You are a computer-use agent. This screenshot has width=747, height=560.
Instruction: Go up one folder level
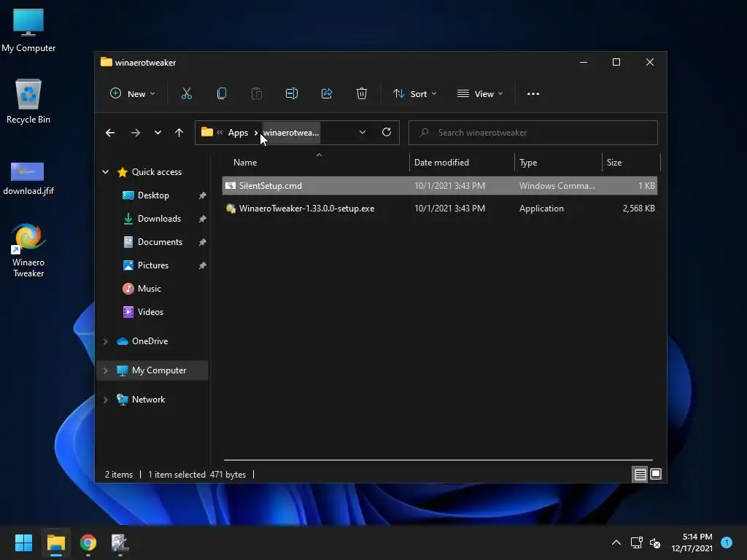179,133
